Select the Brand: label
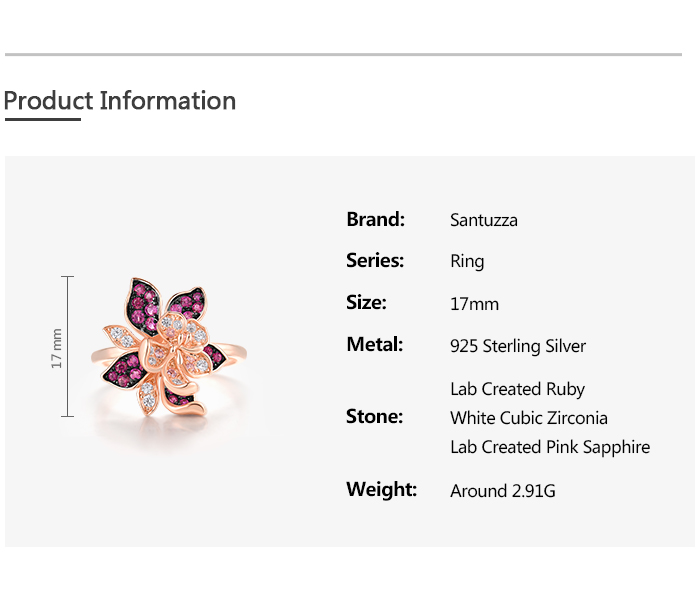This screenshot has width=700, height=607. click(x=375, y=219)
